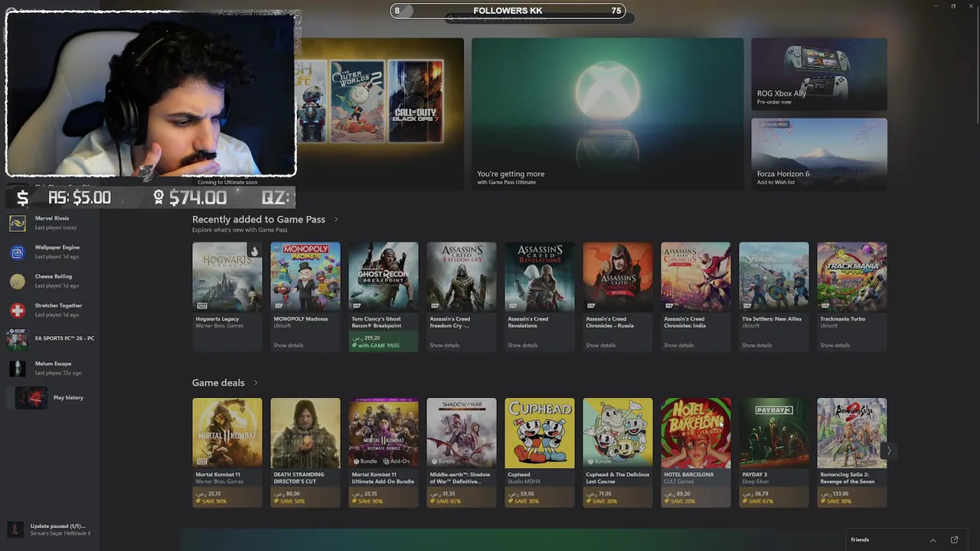Click the Cuphead price 59,56
Screen dimensions: 980x551
(x=521, y=494)
